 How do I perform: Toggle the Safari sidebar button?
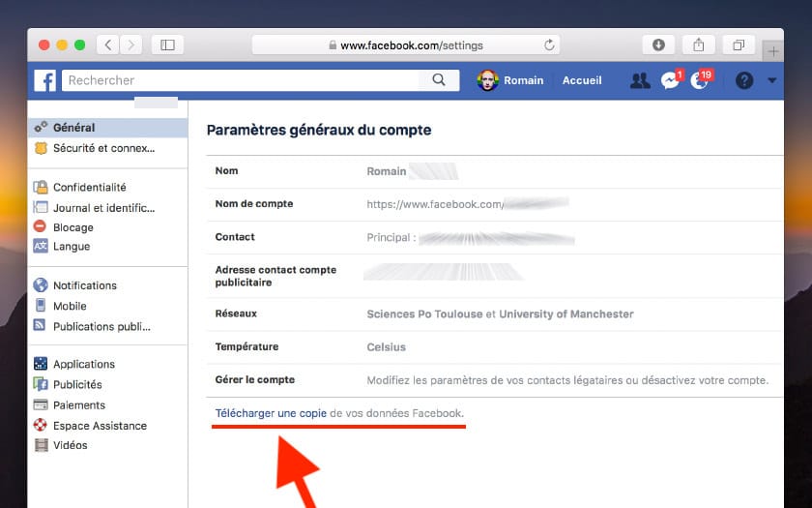point(167,45)
